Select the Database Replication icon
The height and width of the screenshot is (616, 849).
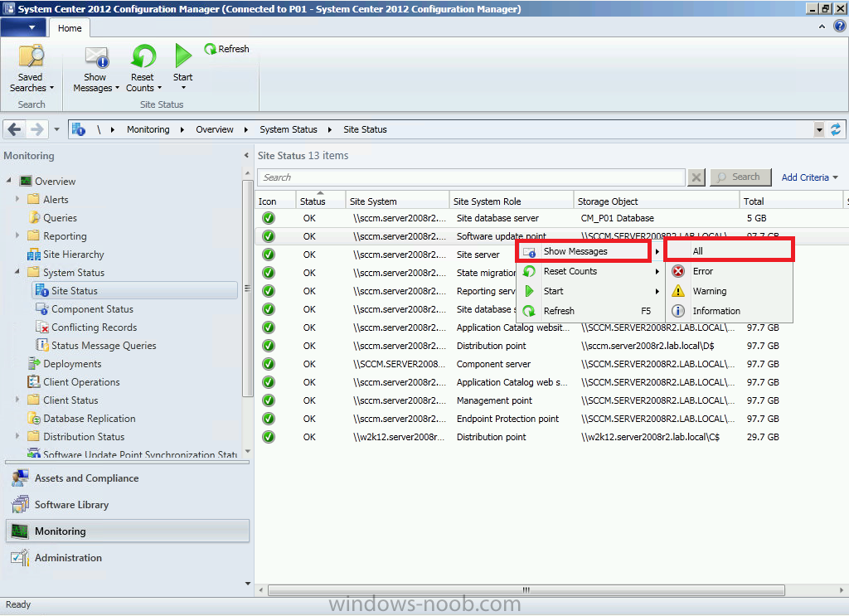(x=33, y=419)
